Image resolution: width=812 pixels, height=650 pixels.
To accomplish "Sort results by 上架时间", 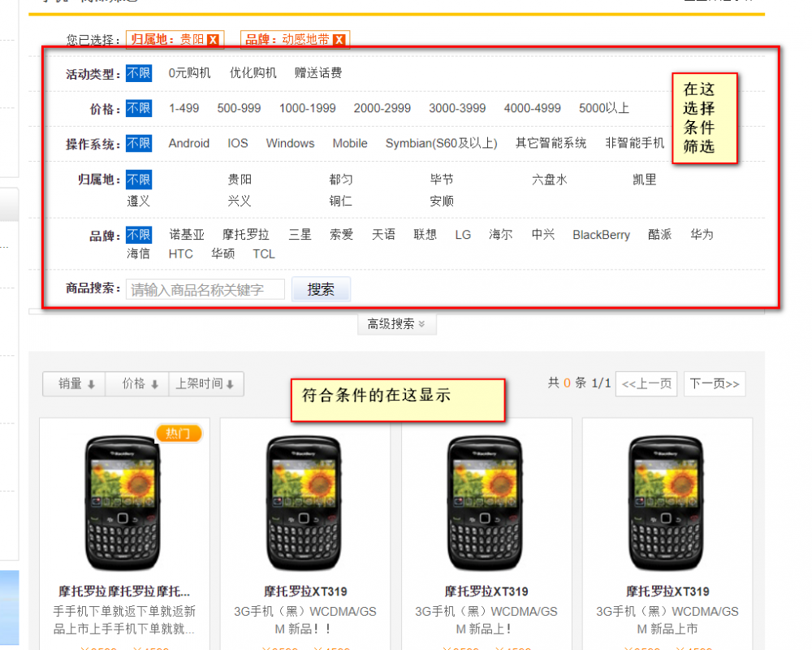I will click(x=206, y=383).
